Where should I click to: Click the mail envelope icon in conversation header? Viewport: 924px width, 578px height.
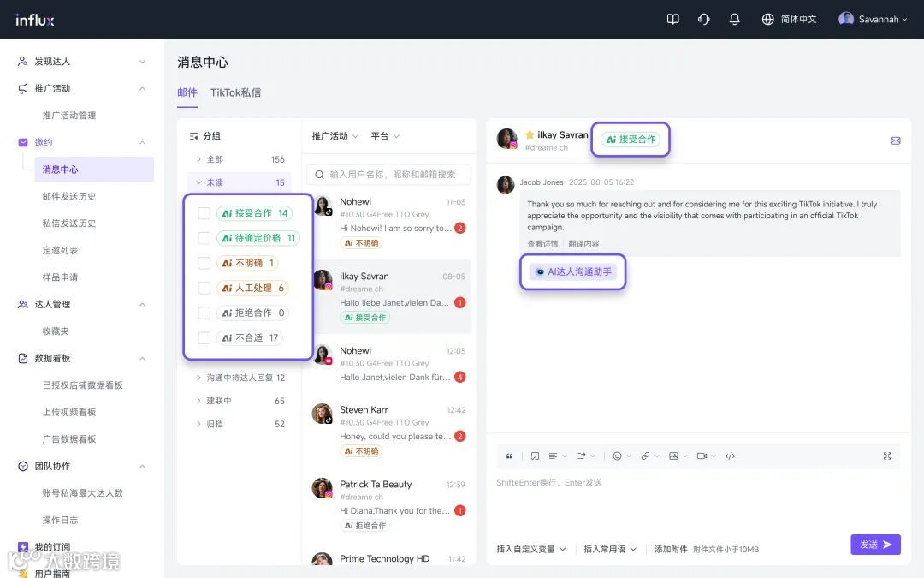(895, 140)
